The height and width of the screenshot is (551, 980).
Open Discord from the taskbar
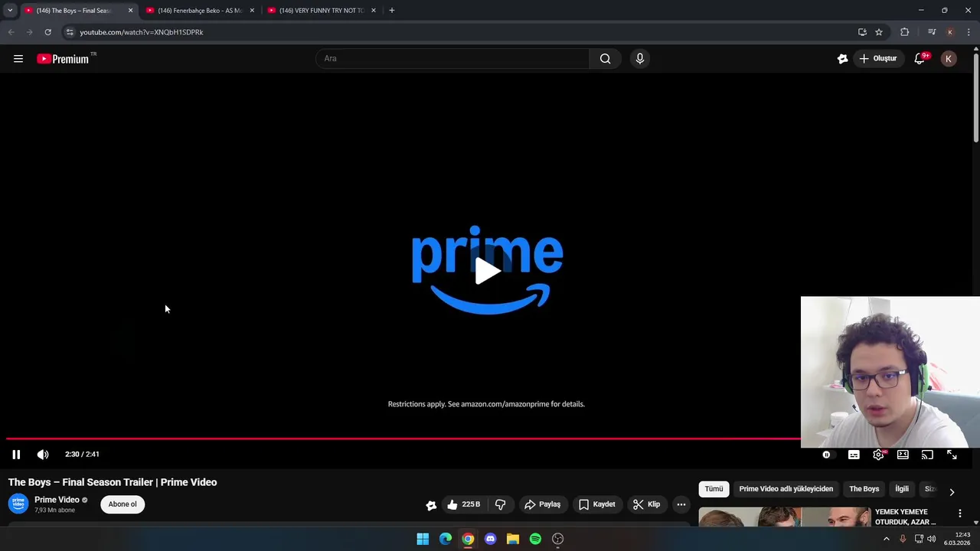coord(491,540)
